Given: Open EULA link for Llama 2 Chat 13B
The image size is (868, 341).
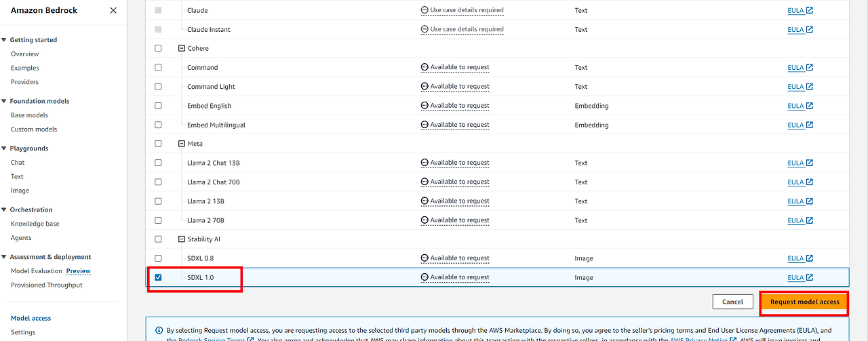Looking at the screenshot, I should [x=800, y=163].
